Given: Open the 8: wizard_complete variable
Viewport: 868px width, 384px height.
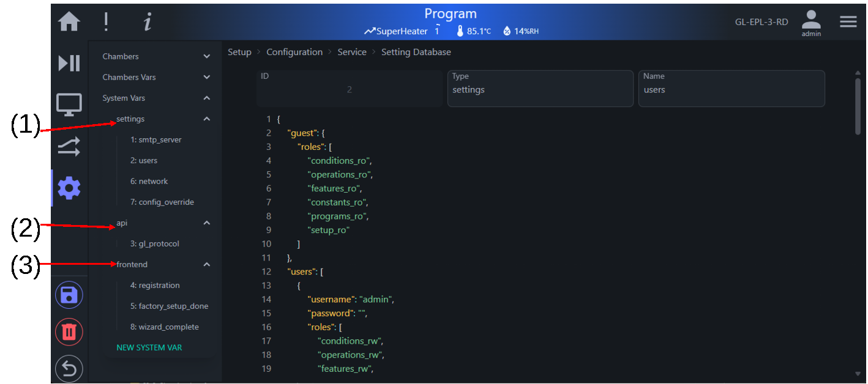Looking at the screenshot, I should pyautogui.click(x=165, y=327).
